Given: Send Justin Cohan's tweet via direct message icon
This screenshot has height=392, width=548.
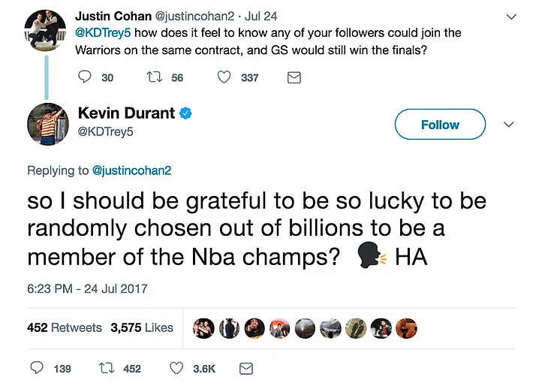Looking at the screenshot, I should pyautogui.click(x=294, y=77).
